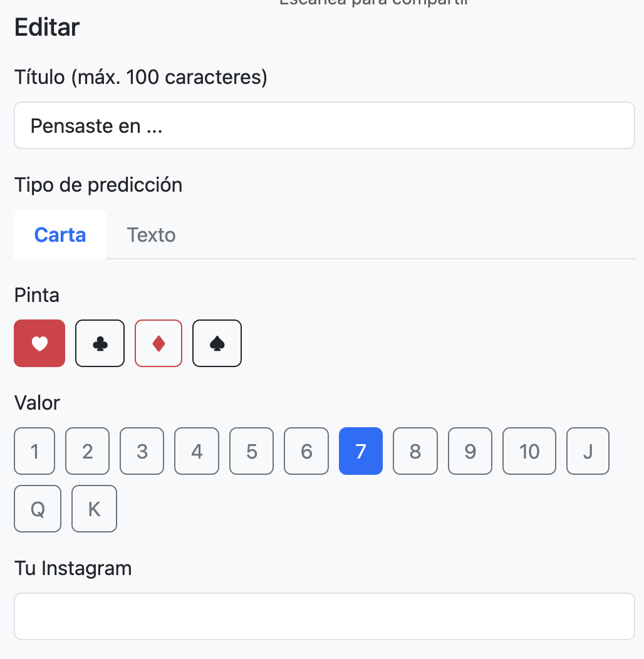Select the clubs suit icon
Screen dimensions: 644x659
tap(100, 343)
